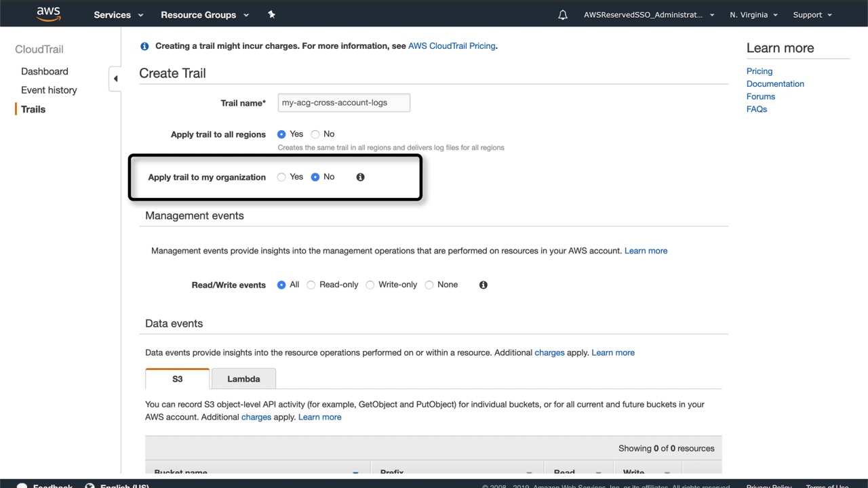Expand the Resource Groups menu

(x=204, y=15)
